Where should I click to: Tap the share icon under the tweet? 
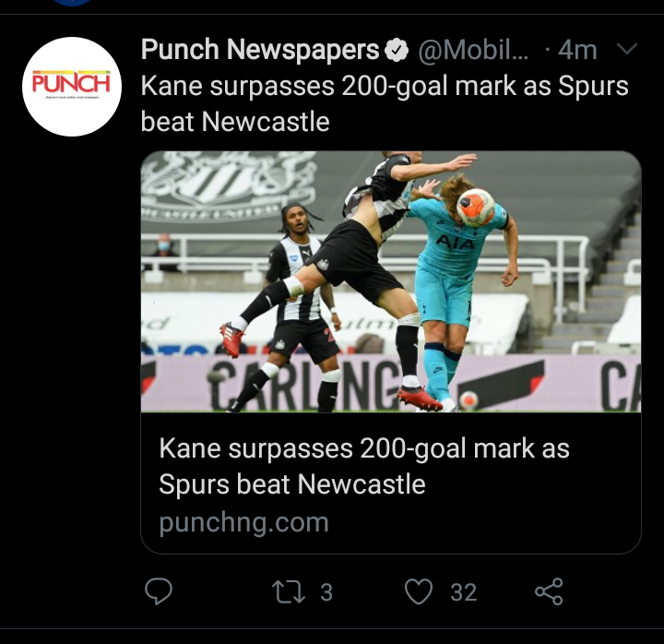click(549, 591)
